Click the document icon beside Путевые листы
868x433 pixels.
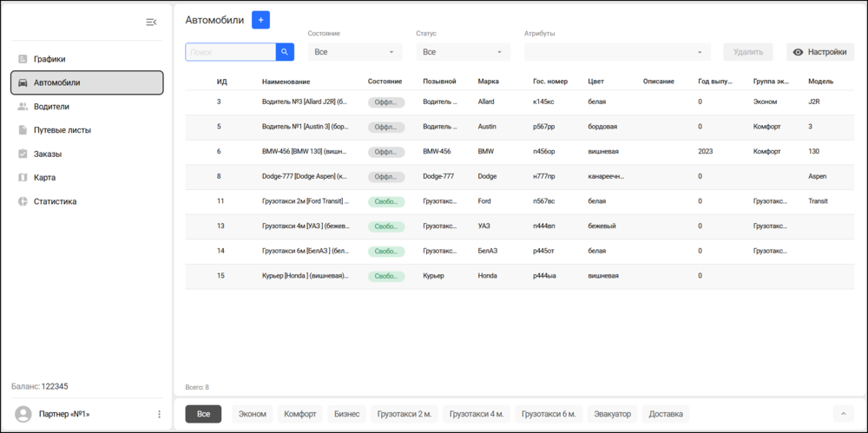coord(23,130)
